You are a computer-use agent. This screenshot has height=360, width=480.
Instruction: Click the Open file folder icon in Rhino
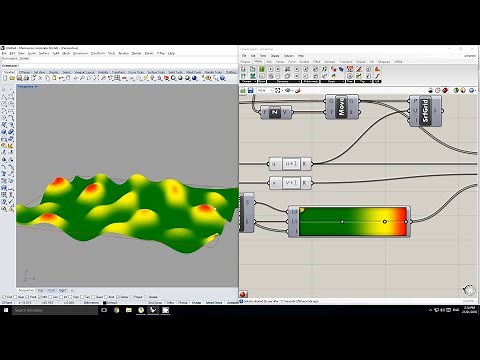pyautogui.click(x=12, y=78)
